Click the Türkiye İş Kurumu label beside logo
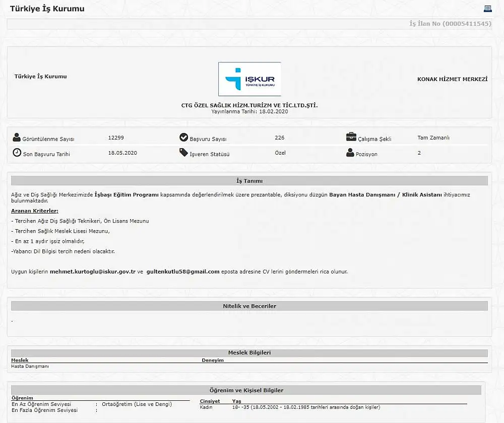The width and height of the screenshot is (504, 423). (x=40, y=77)
